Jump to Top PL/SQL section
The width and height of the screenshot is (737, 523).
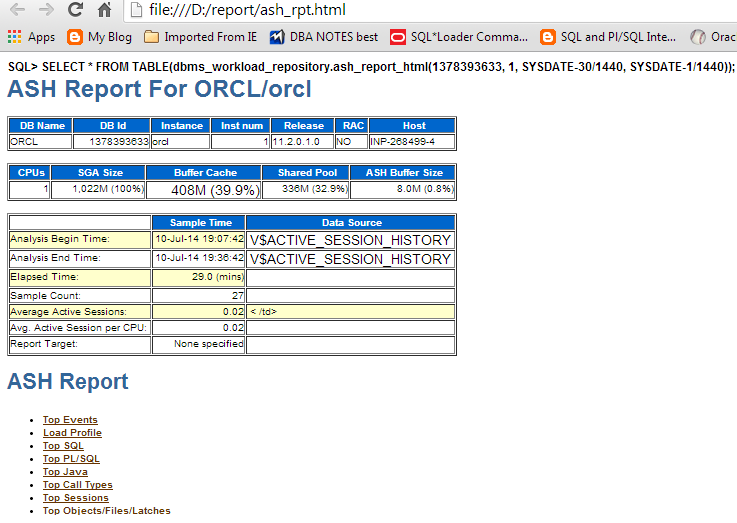tap(71, 459)
